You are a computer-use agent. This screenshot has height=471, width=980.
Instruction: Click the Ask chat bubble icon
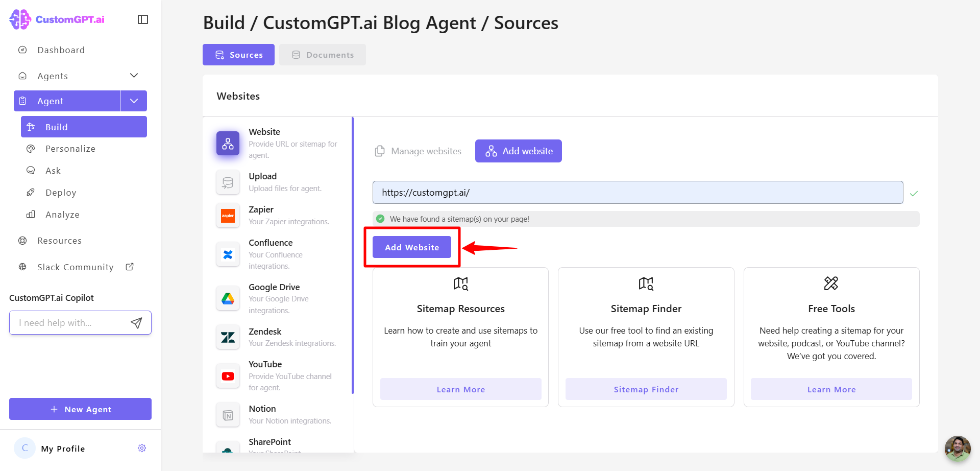coord(31,171)
